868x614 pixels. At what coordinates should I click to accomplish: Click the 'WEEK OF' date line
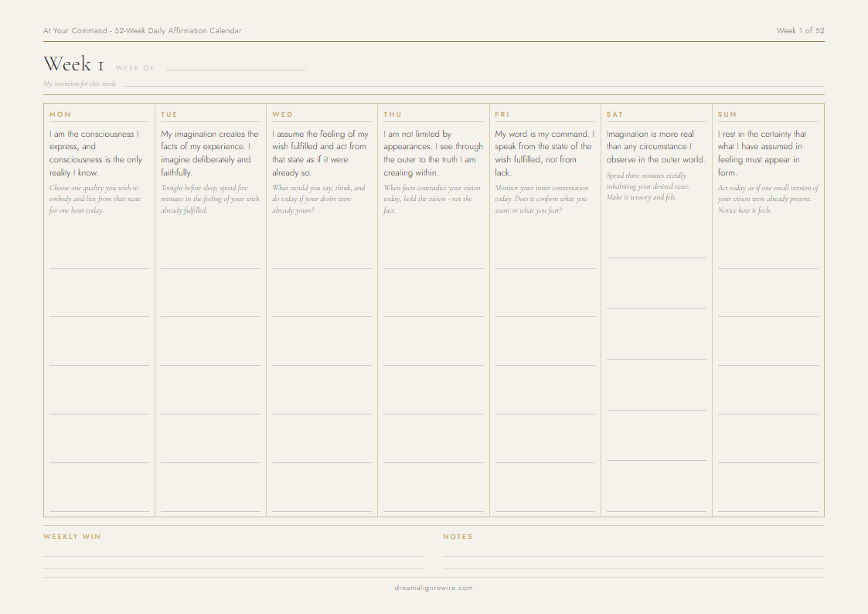point(235,69)
